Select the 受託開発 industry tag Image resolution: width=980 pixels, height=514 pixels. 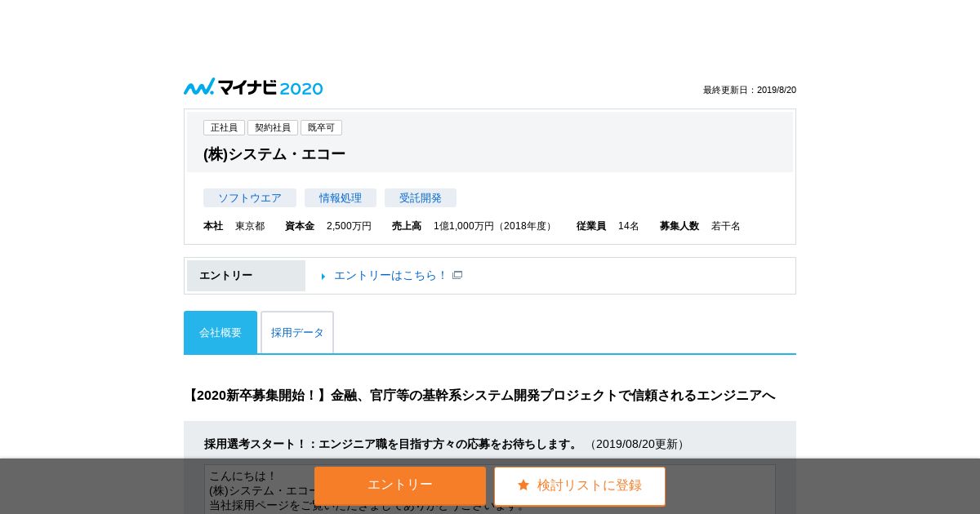pos(421,198)
